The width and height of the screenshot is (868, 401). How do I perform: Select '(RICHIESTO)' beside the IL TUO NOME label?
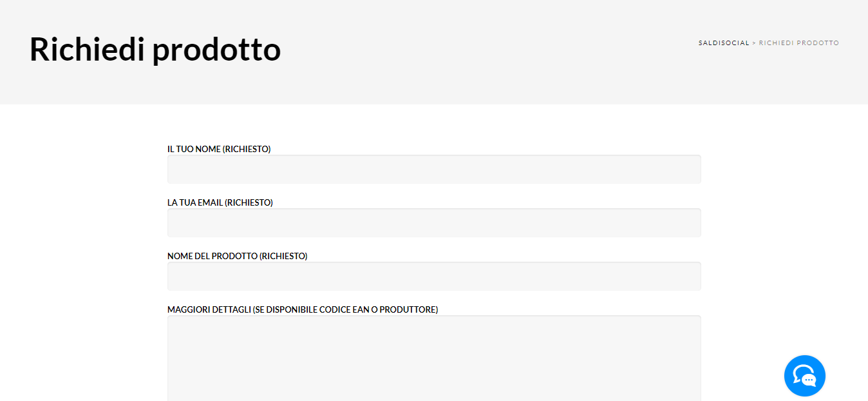[x=247, y=149]
